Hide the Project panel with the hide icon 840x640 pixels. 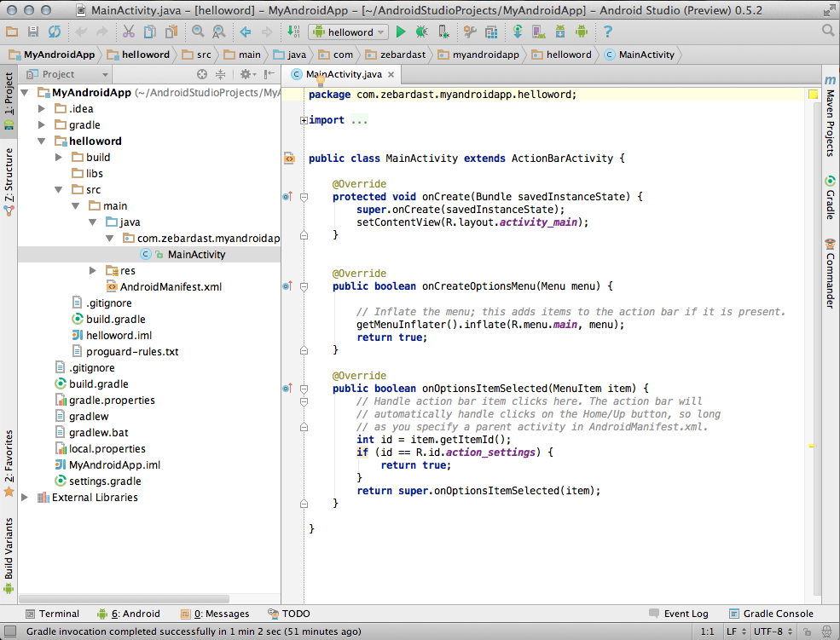(x=269, y=74)
